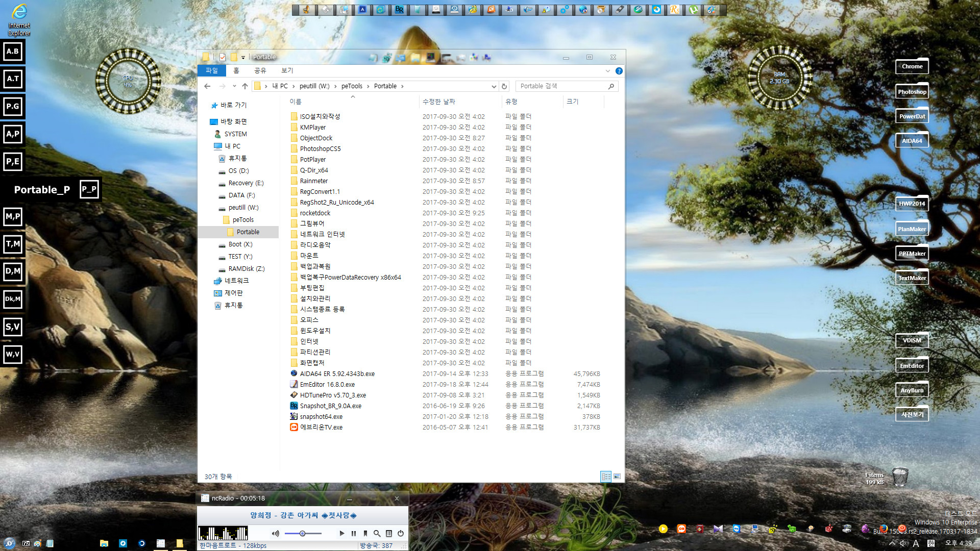Mute ncRadio using the speaker icon
Screen dimensions: 980x551
(x=276, y=533)
